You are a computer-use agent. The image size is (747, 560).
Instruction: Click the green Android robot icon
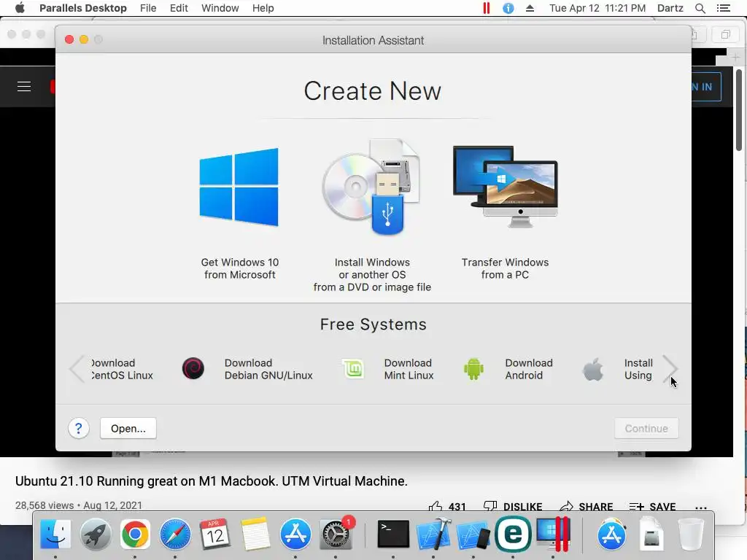tap(473, 368)
